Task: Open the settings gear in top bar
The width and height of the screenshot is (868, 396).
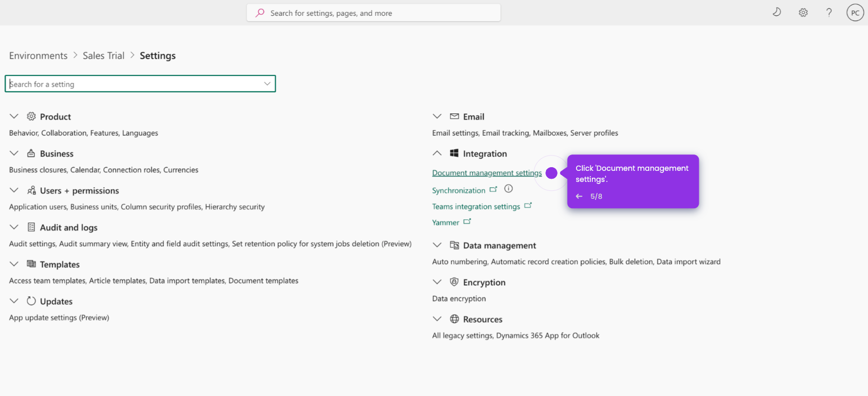Action: (803, 13)
